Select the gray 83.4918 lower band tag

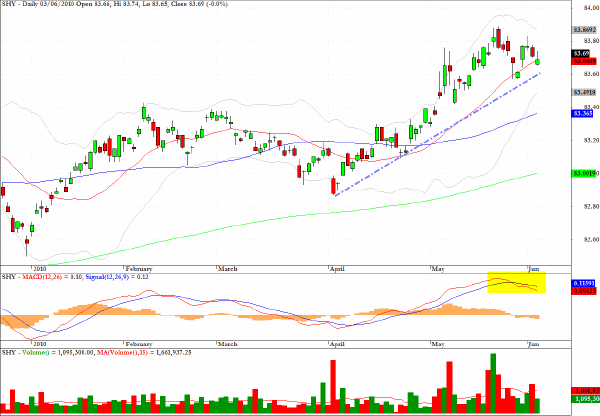[x=584, y=92]
